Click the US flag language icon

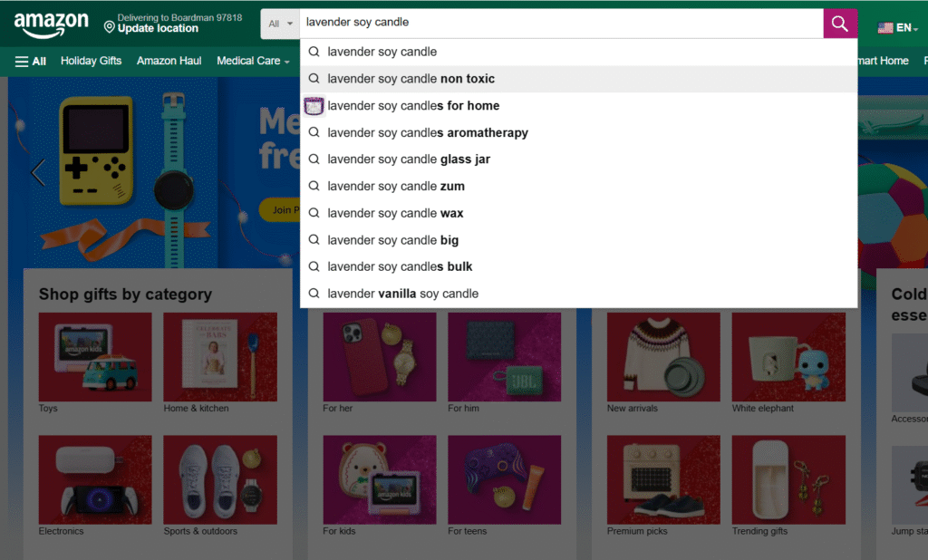click(885, 28)
